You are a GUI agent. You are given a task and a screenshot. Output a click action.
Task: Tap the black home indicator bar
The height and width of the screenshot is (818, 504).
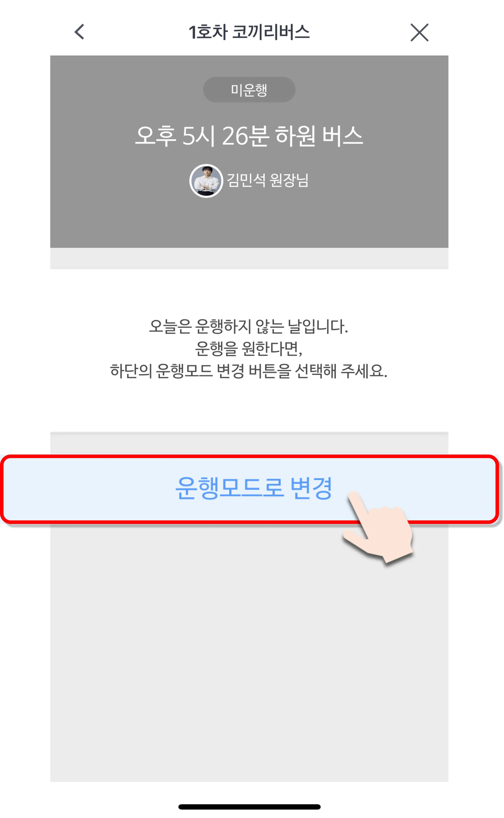point(249,807)
